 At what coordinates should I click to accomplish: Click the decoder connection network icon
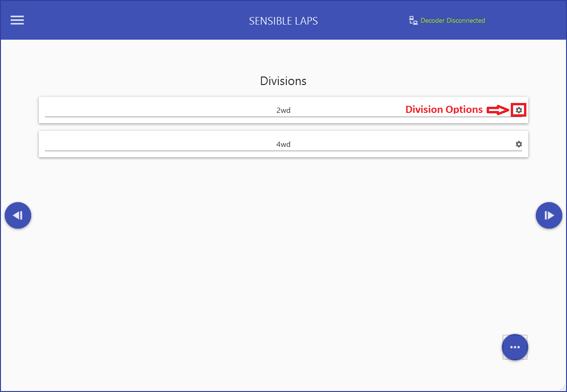click(413, 21)
